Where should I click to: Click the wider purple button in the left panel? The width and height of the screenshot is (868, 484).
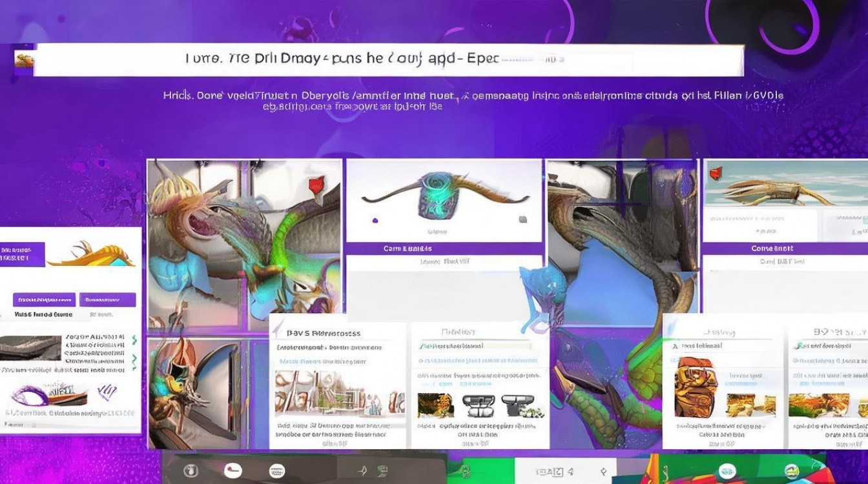coord(45,299)
